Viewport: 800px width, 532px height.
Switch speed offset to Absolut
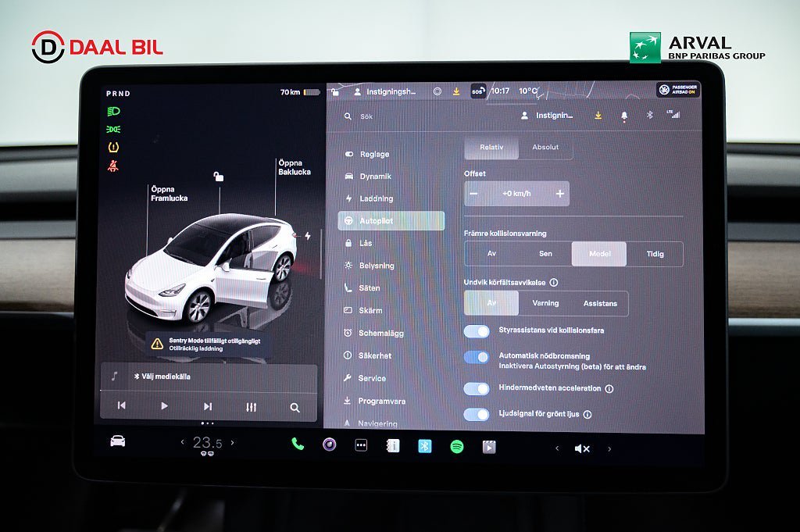click(x=545, y=148)
